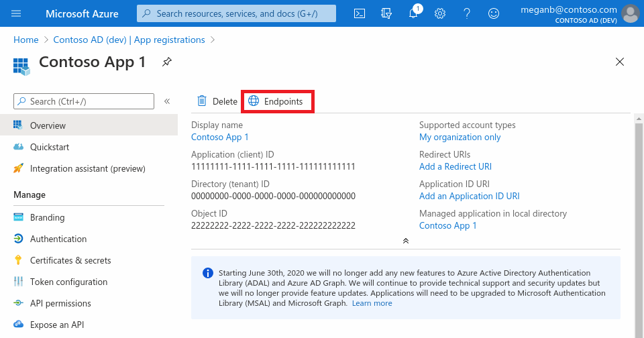This screenshot has width=644, height=338.
Task: Open Integration assistant (preview)
Action: (89, 168)
